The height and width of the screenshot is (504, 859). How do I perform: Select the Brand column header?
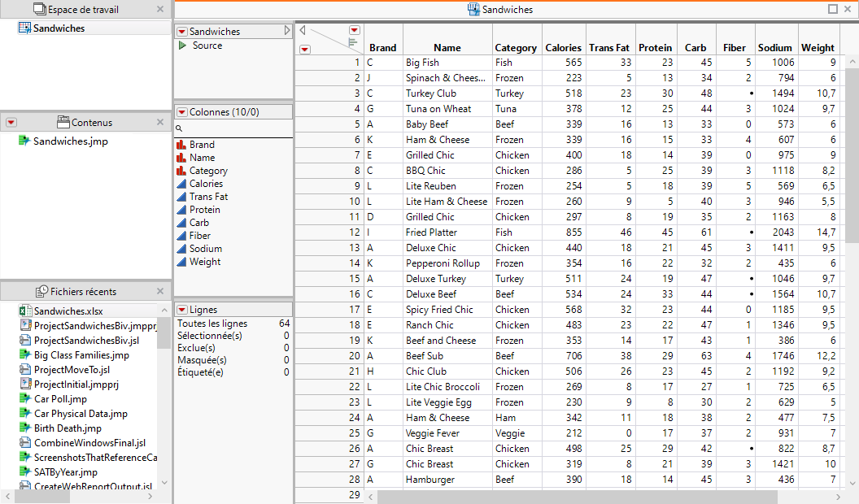click(382, 48)
